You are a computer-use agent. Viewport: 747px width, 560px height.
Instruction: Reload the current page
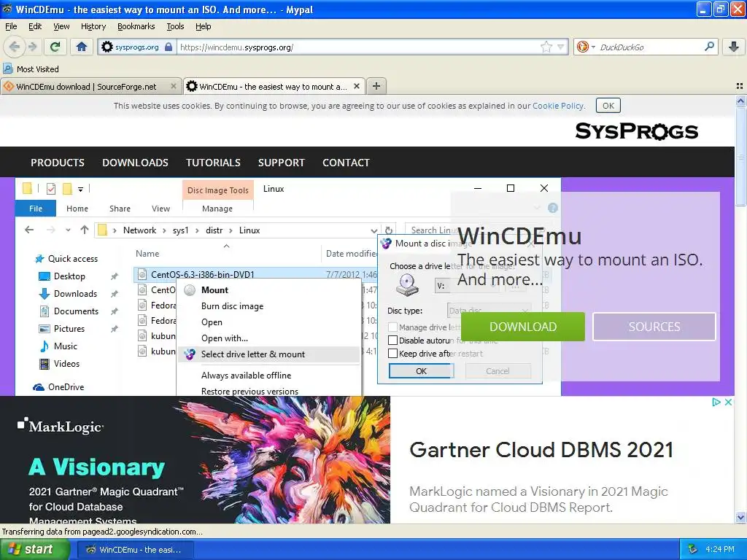pyautogui.click(x=55, y=47)
